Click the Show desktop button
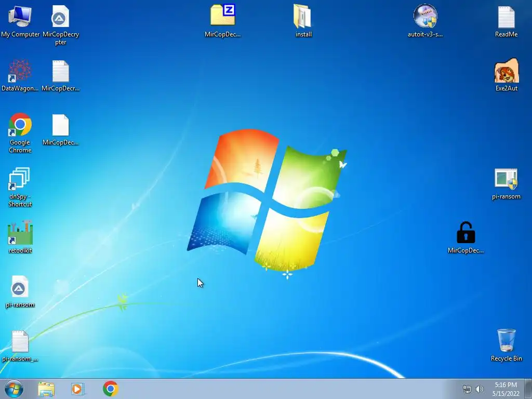This screenshot has height=399, width=532. click(528, 389)
